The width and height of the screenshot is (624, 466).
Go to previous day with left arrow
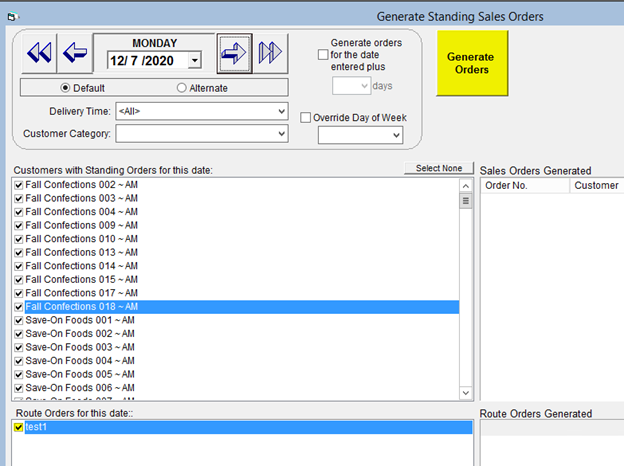pyautogui.click(x=75, y=53)
